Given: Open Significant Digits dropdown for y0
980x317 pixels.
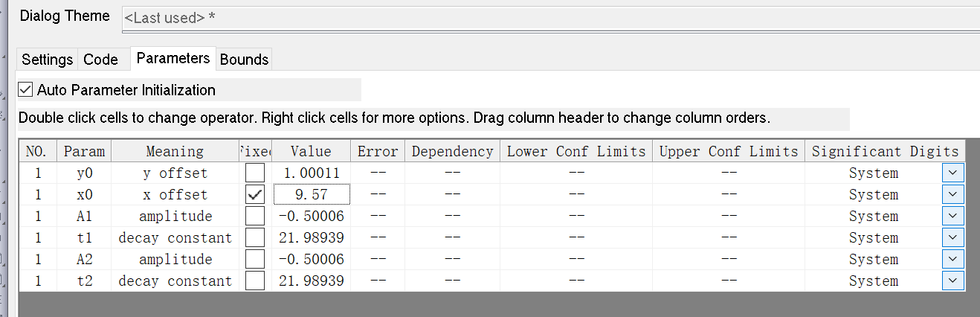Looking at the screenshot, I should pos(953,173).
